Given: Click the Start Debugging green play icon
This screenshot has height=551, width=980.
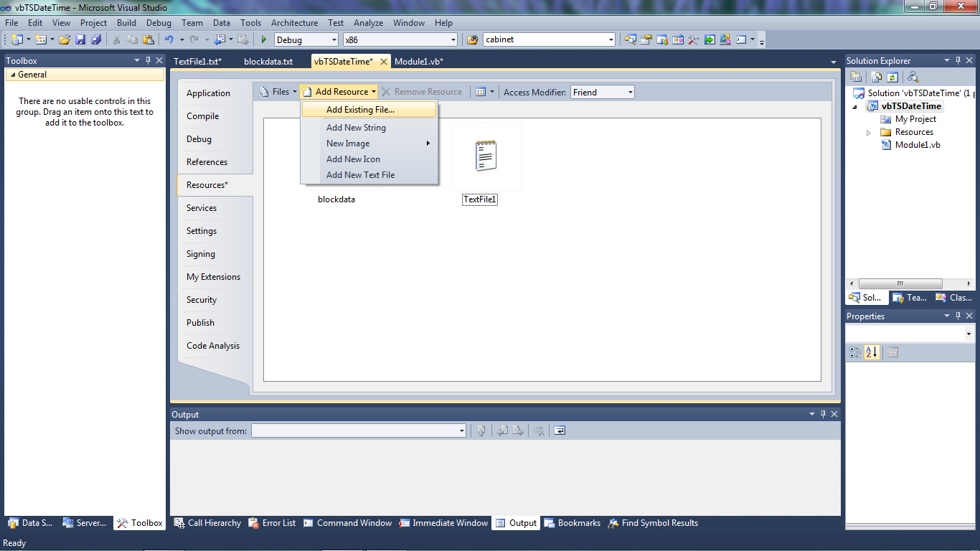Looking at the screenshot, I should pos(264,40).
